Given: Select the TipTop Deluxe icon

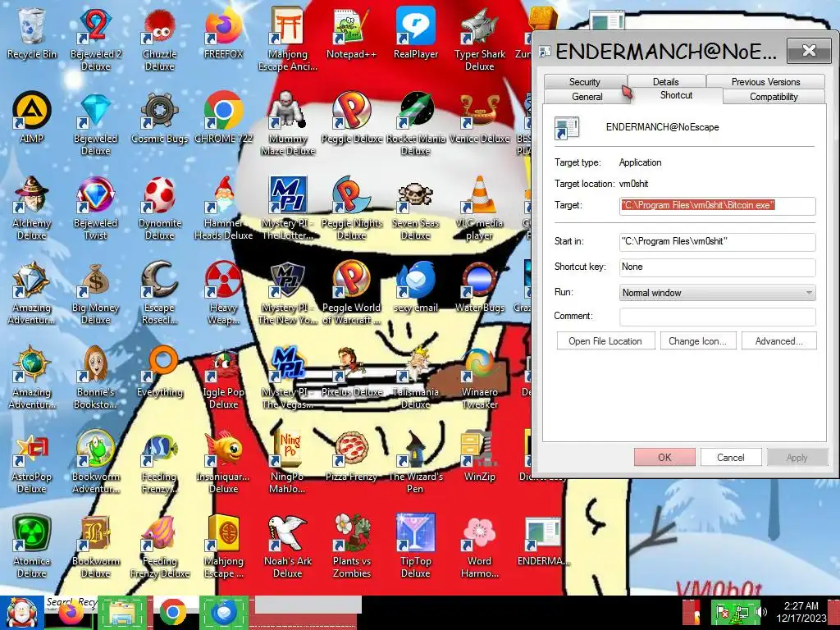Looking at the screenshot, I should coord(416,546).
